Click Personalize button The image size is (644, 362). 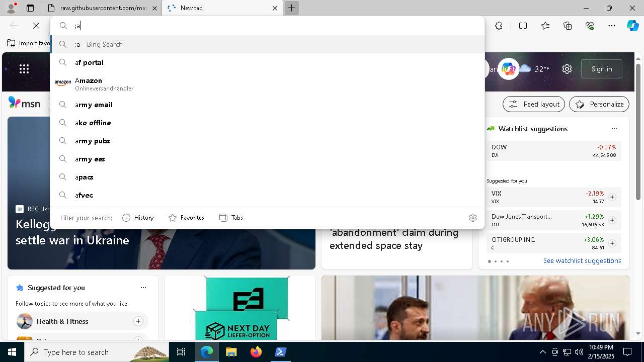click(599, 104)
